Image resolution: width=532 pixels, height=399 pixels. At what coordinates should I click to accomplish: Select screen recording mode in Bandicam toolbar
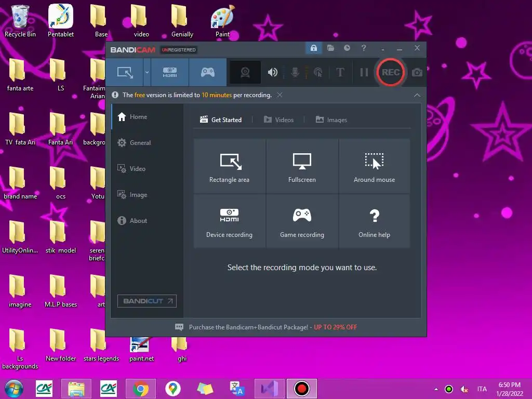point(125,72)
